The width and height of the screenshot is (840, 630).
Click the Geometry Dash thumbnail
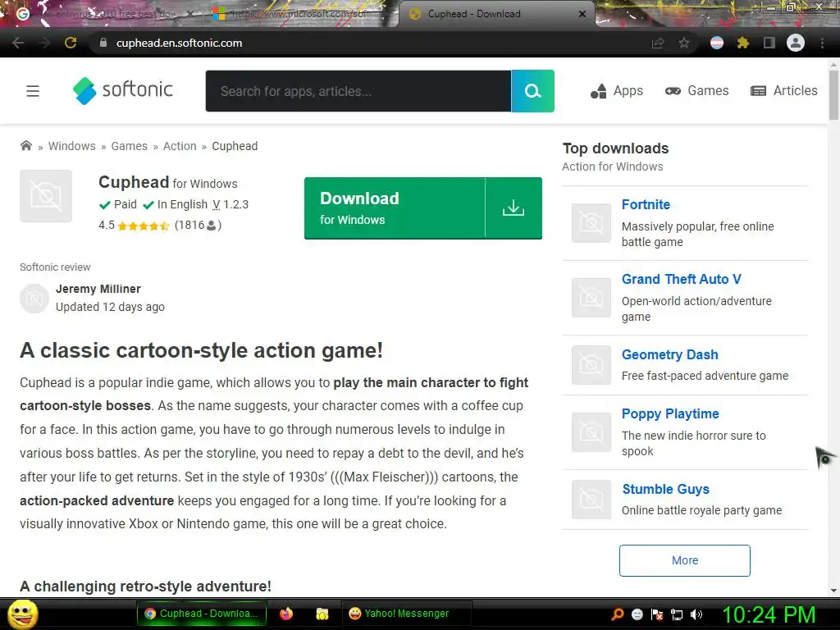[591, 365]
